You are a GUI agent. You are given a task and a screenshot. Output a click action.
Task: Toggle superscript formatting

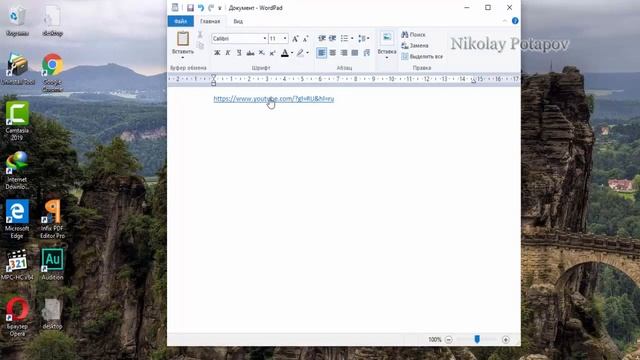[x=272, y=53]
